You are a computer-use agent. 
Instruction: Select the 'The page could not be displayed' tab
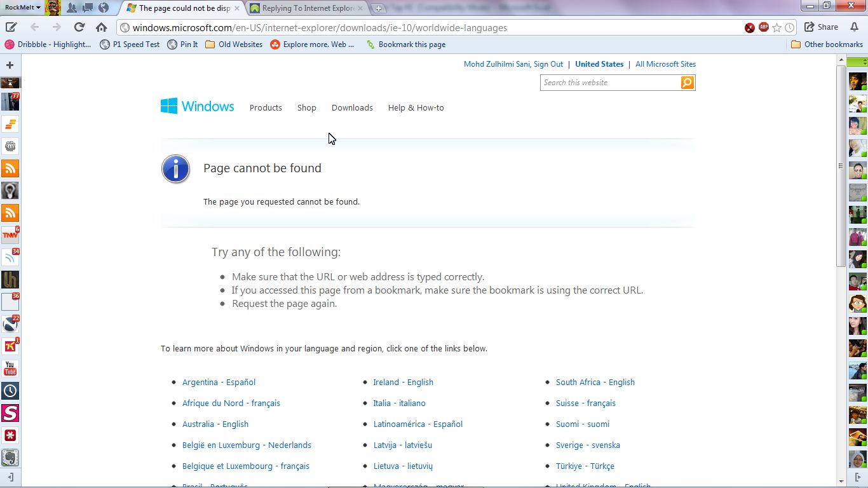(184, 8)
